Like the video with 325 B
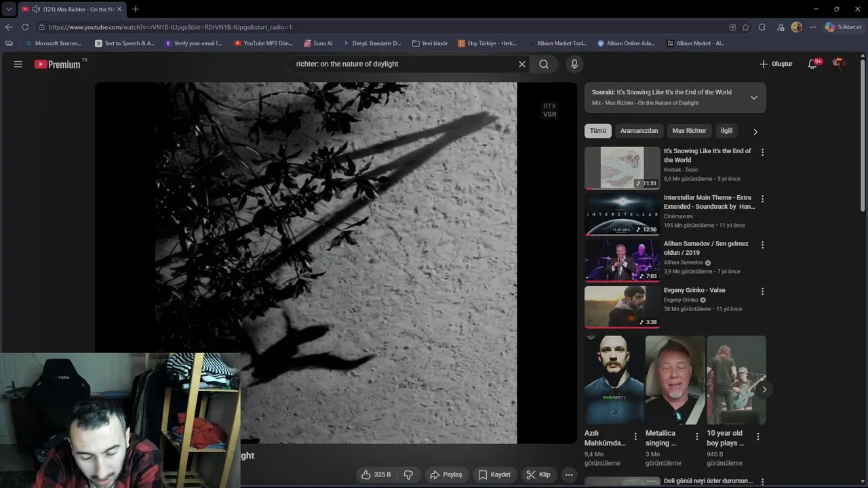 pos(376,474)
